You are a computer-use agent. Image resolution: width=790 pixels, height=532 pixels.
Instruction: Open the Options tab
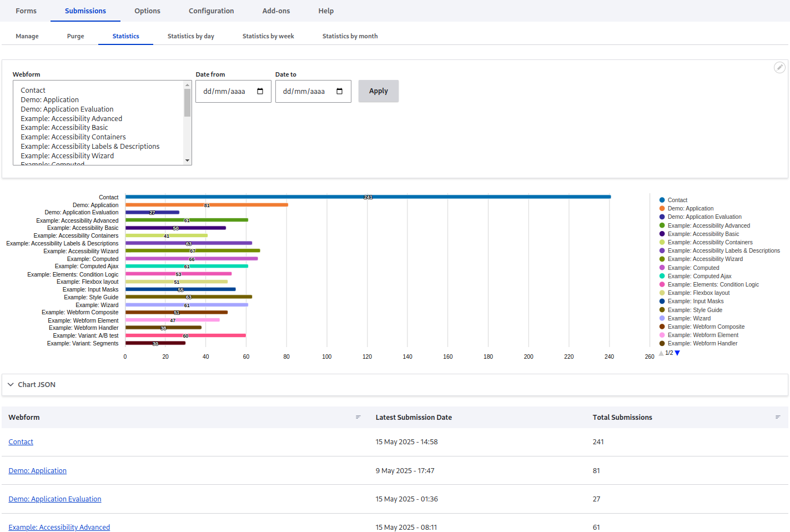(x=147, y=11)
